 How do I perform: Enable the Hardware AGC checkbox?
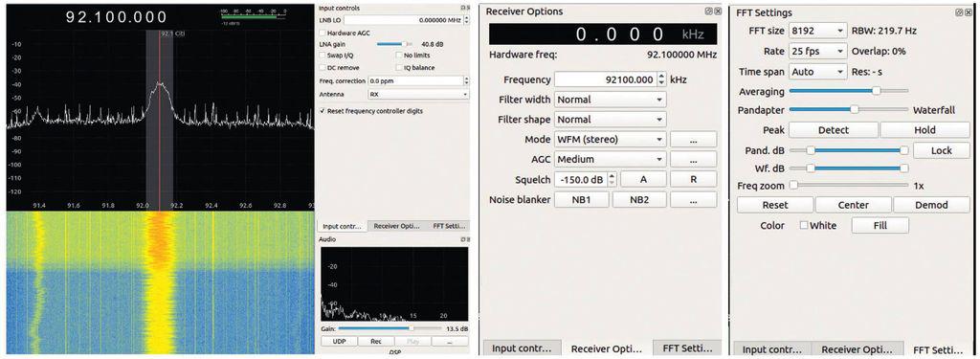pyautogui.click(x=323, y=32)
